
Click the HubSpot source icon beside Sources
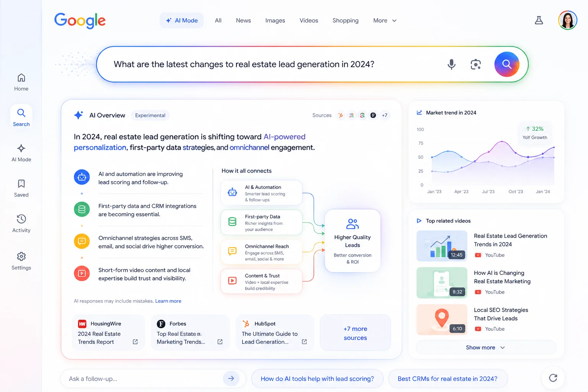pyautogui.click(x=341, y=115)
